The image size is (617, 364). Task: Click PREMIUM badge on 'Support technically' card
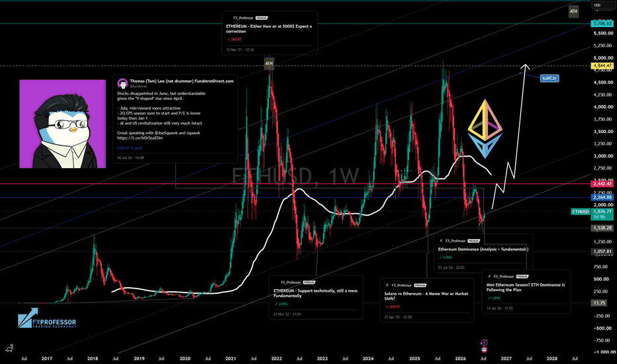click(x=309, y=283)
